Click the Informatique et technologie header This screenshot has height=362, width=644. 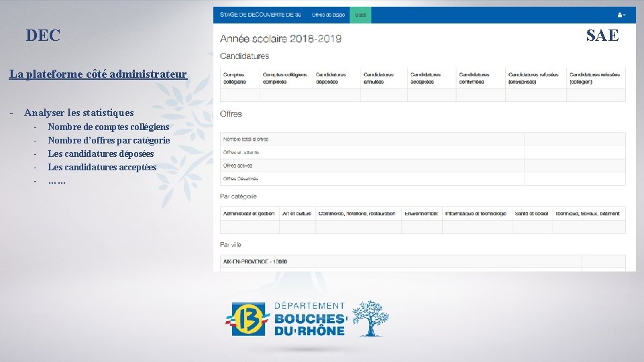(x=476, y=213)
